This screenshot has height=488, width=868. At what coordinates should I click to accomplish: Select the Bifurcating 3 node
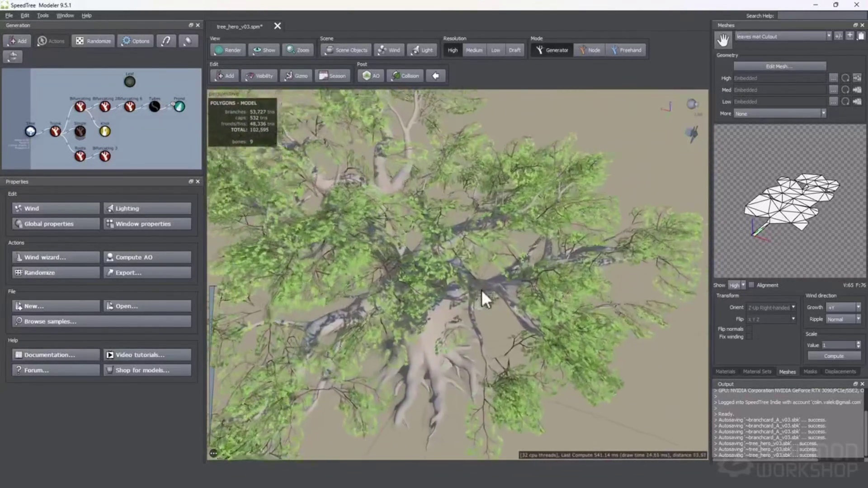point(105,156)
